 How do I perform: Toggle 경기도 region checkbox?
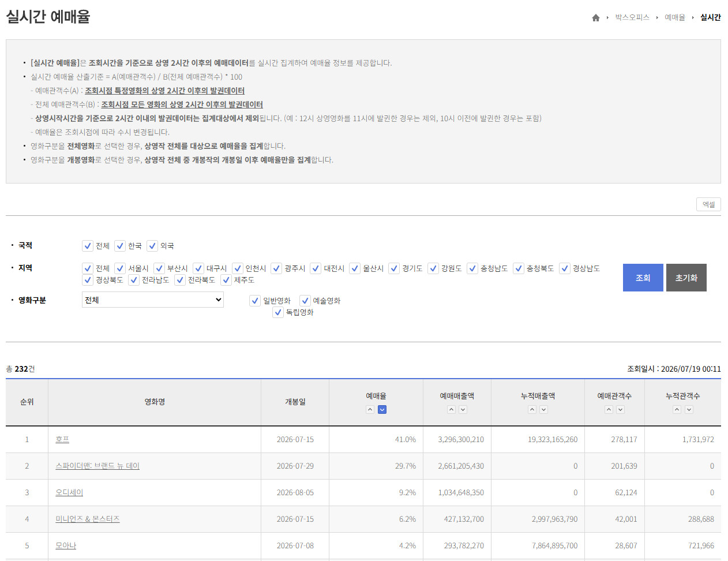[394, 268]
